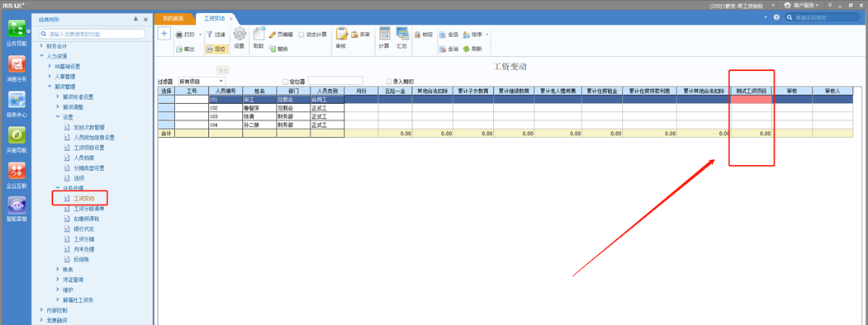This screenshot has width=868, height=325.
Task: Click the 页编辑 pencil icon
Action: coord(273,35)
